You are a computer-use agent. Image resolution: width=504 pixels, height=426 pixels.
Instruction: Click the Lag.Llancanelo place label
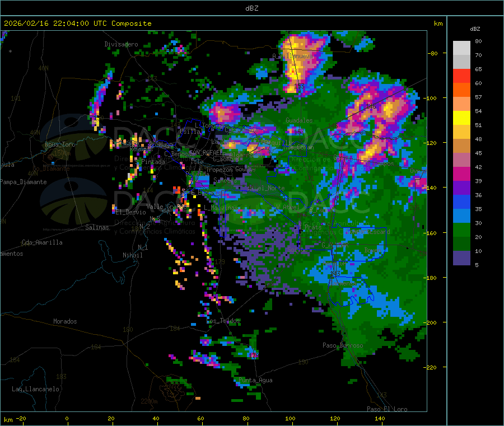[35, 389]
